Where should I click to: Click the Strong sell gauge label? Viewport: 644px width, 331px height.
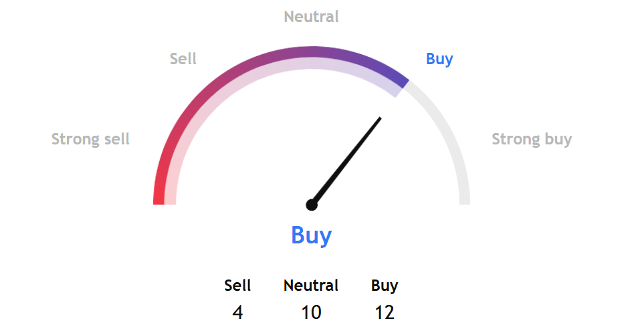pos(90,139)
